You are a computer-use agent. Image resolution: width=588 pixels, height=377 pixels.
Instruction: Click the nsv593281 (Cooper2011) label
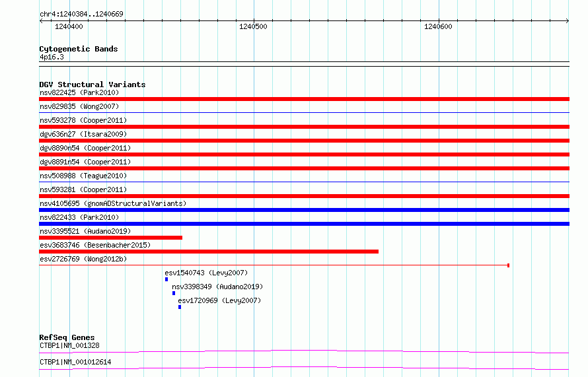(x=83, y=189)
